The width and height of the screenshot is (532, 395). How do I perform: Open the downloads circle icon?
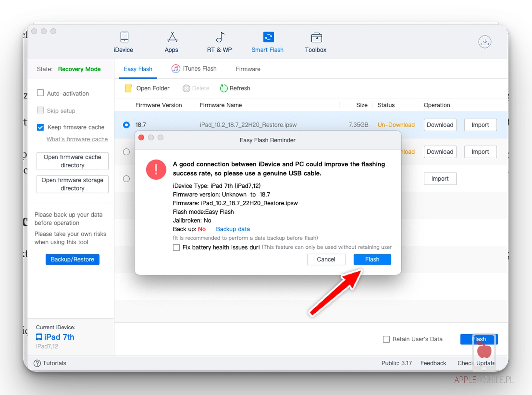coord(484,42)
